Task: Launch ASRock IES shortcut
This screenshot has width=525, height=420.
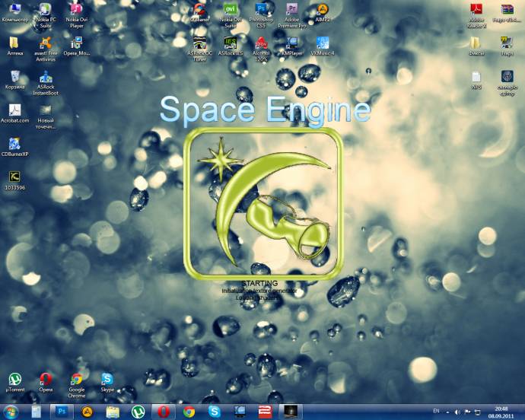Action: point(231,46)
